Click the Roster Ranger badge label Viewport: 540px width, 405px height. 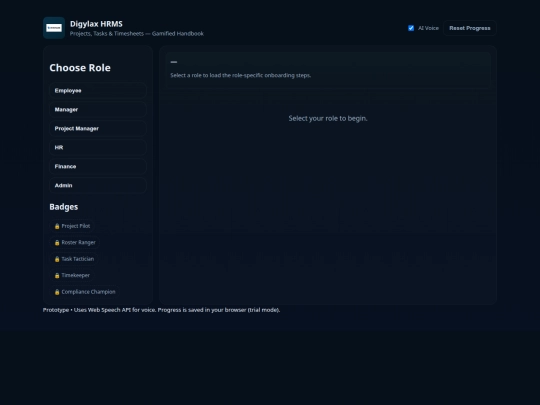coord(79,242)
